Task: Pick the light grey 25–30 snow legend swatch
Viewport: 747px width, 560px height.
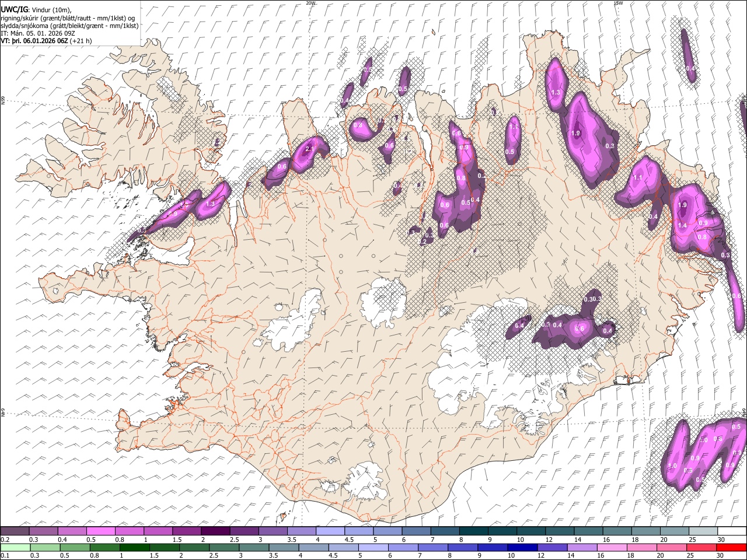Action: tap(703, 531)
